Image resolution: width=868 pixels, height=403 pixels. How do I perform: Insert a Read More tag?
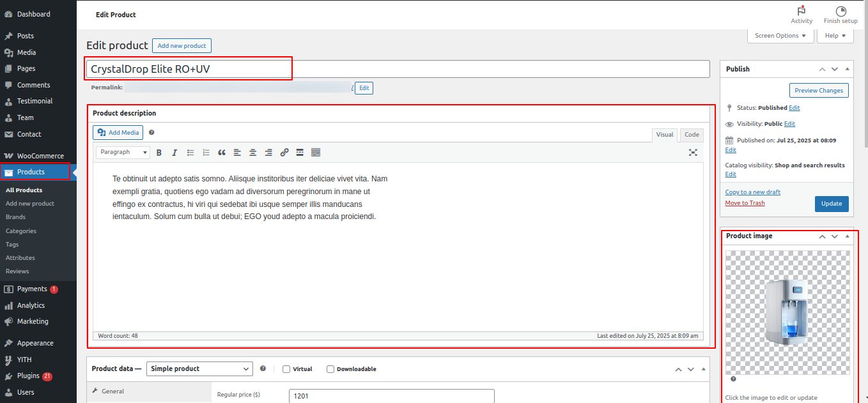click(300, 153)
